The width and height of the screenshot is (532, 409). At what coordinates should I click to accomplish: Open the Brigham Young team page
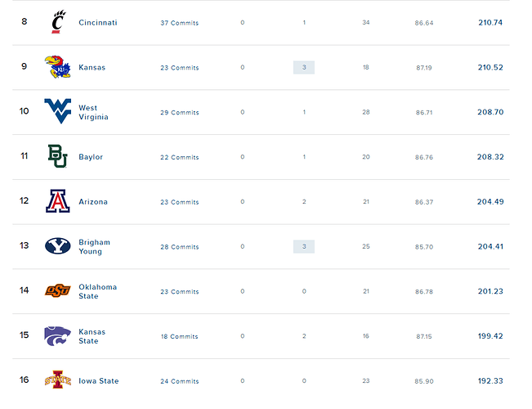[94, 246]
